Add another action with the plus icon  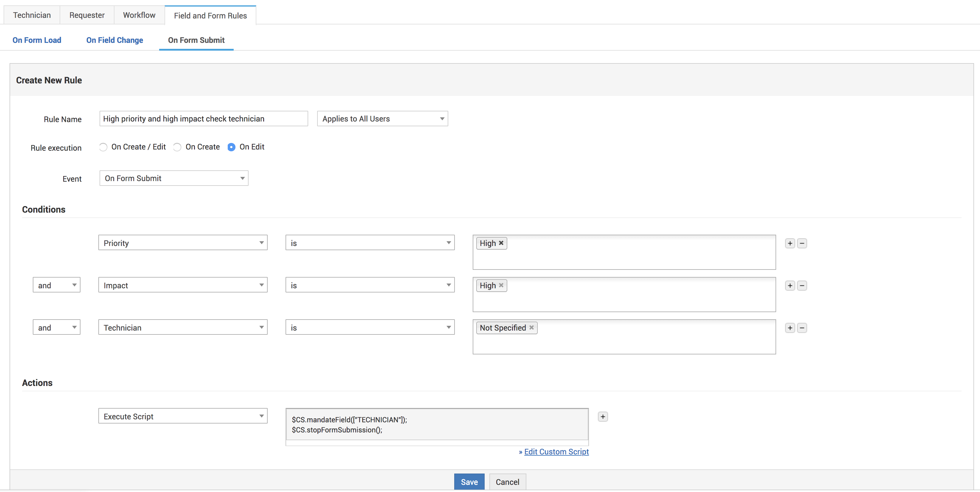(603, 417)
